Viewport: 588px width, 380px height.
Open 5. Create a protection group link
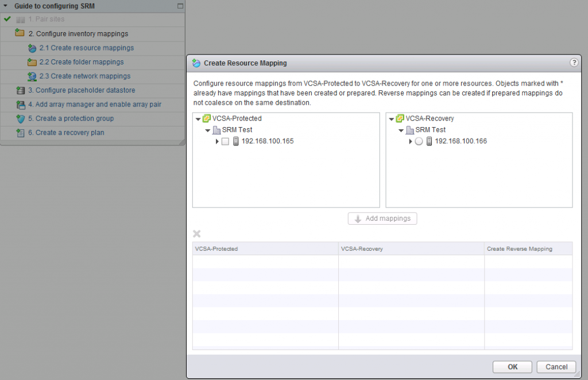71,118
